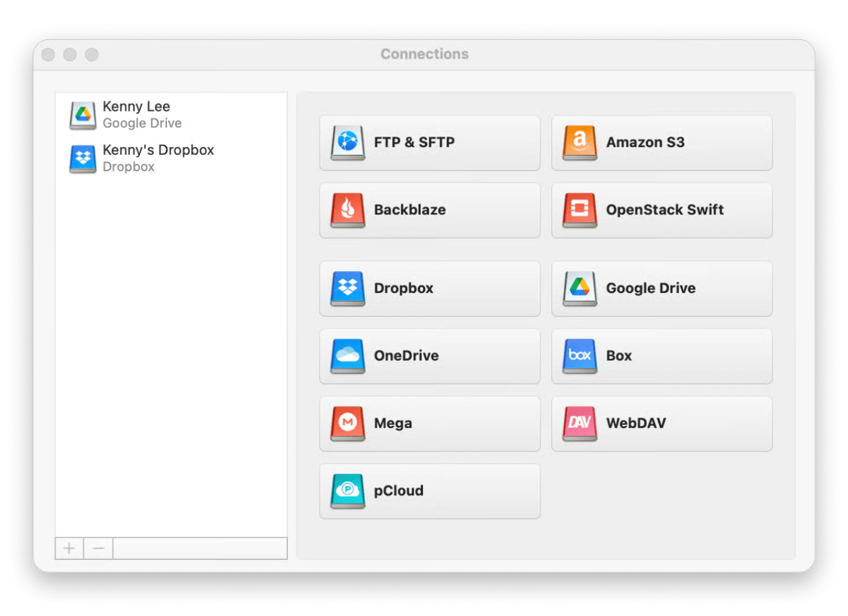Add a new connection with plus button

(69, 548)
